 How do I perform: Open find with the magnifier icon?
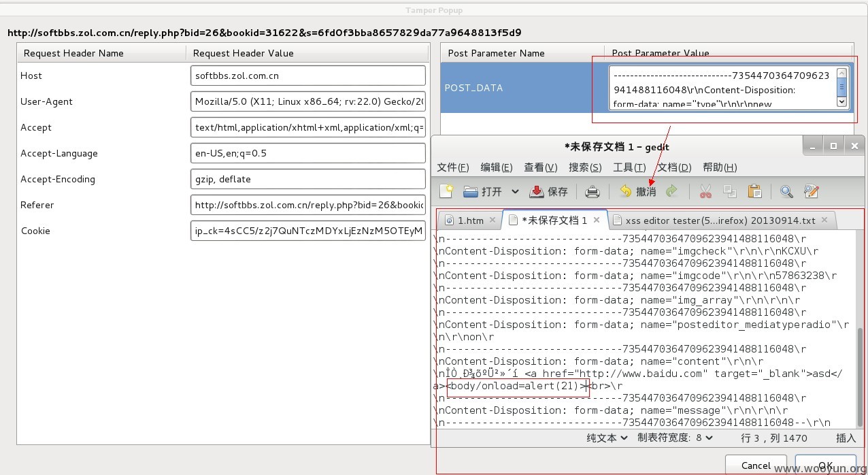[786, 192]
